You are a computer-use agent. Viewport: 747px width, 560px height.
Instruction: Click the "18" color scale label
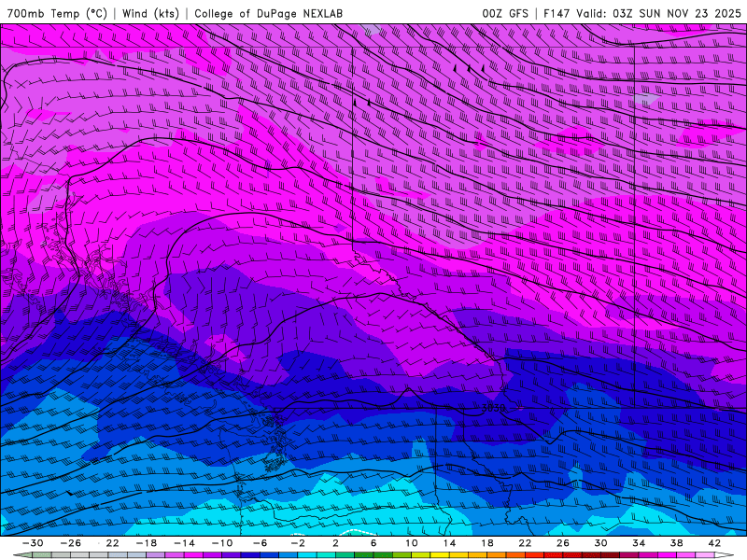(x=487, y=543)
